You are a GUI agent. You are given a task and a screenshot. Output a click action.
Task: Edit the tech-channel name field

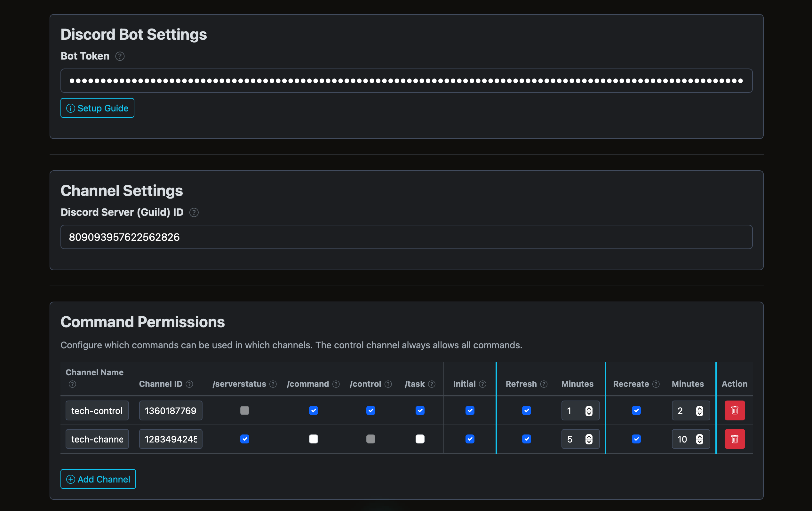pos(97,439)
